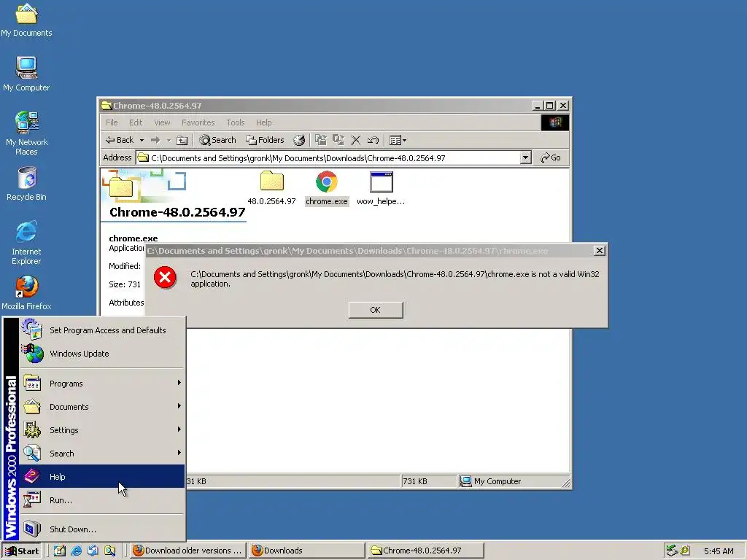Open the Views dropdown in toolbar
This screenshot has width=747, height=560.
point(398,140)
